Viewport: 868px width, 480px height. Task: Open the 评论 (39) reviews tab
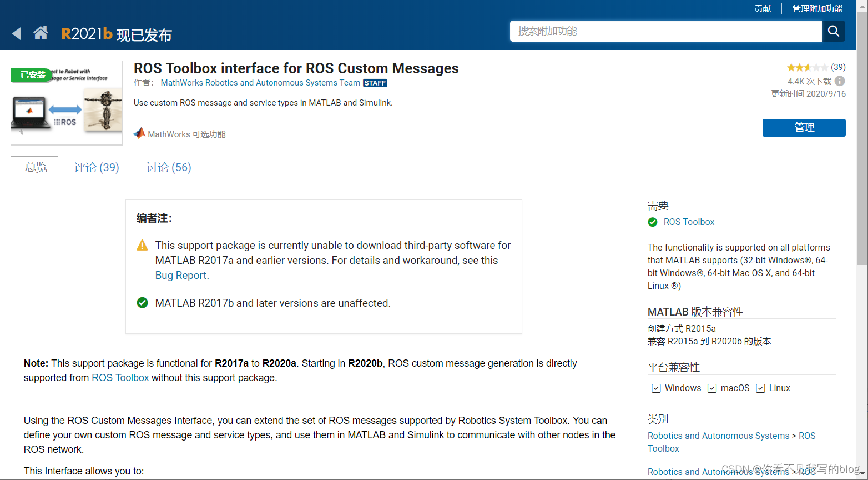[x=97, y=167]
